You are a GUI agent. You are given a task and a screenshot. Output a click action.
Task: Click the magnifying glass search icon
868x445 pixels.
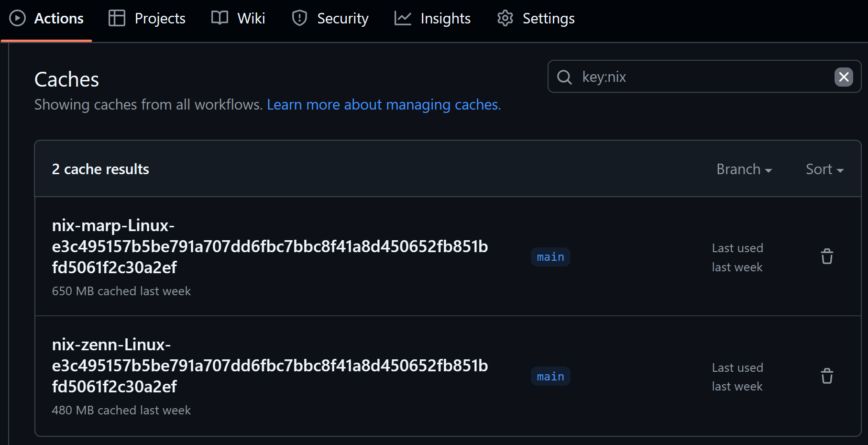pos(565,77)
